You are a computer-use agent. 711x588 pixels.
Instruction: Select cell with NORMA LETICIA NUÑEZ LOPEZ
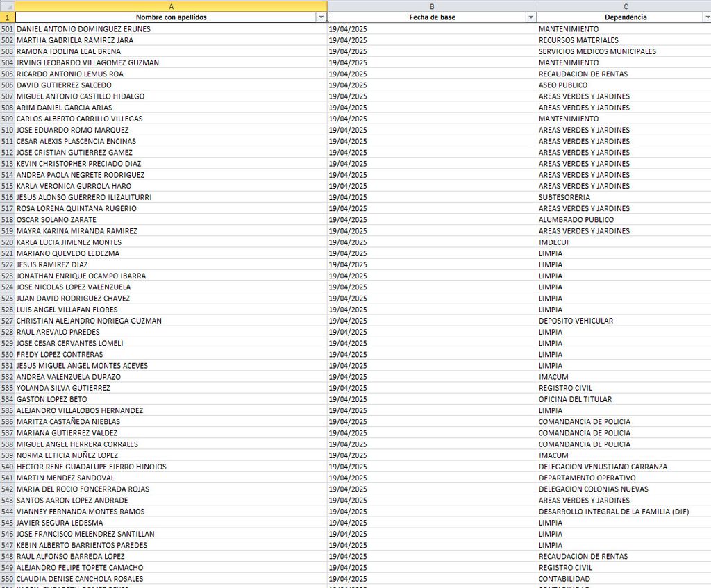pyautogui.click(x=171, y=455)
